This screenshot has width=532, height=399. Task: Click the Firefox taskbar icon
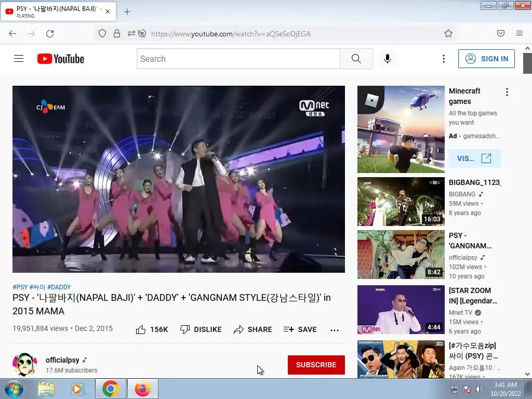pos(143,389)
